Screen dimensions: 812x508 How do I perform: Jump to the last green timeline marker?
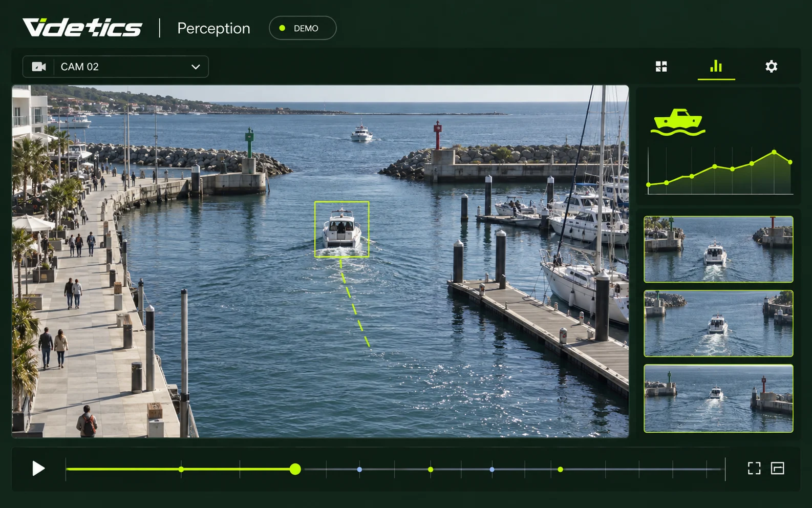pyautogui.click(x=561, y=470)
